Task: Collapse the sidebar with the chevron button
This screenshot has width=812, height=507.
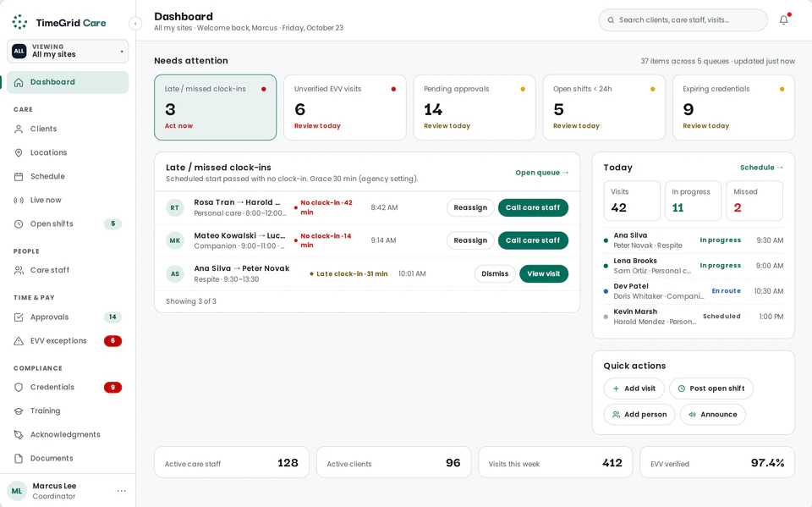Action: 135,24
